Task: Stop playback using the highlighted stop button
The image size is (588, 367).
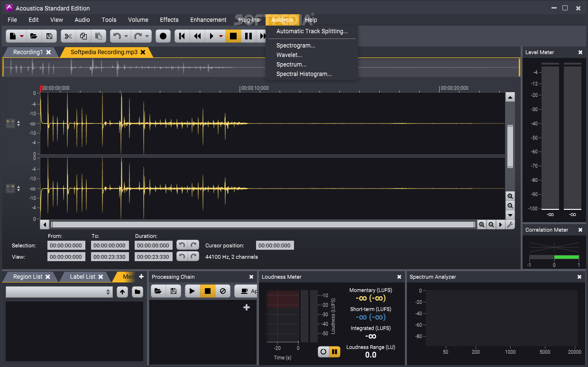Action: (233, 36)
